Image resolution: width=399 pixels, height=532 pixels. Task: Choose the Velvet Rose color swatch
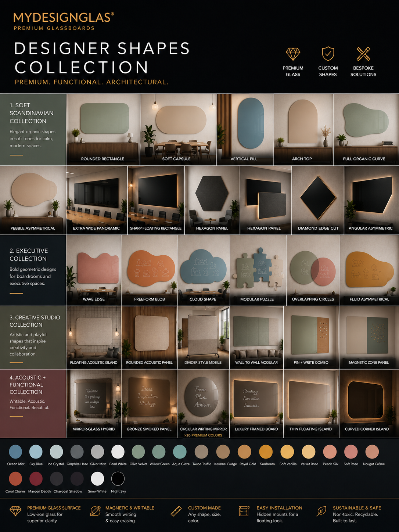coord(309,452)
